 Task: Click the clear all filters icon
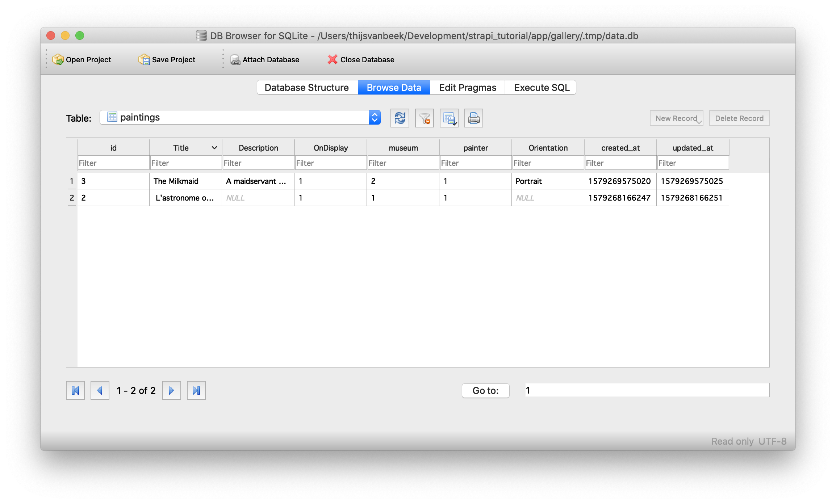(424, 118)
